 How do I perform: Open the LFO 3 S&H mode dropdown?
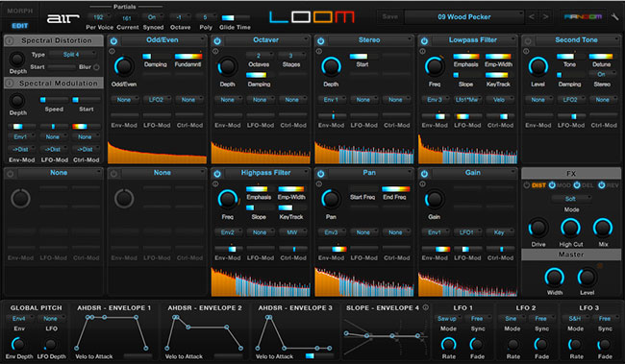click(x=576, y=319)
